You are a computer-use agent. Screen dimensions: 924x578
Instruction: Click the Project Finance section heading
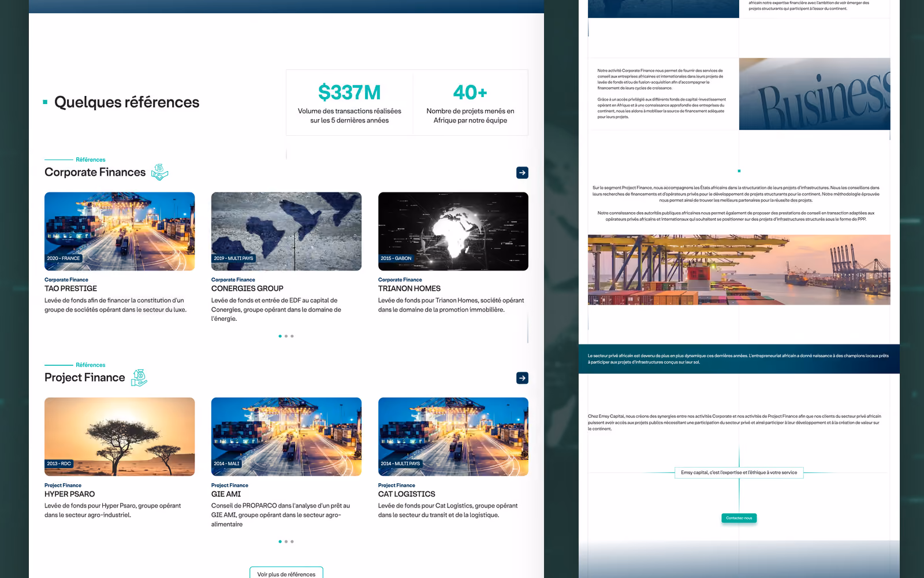(85, 377)
